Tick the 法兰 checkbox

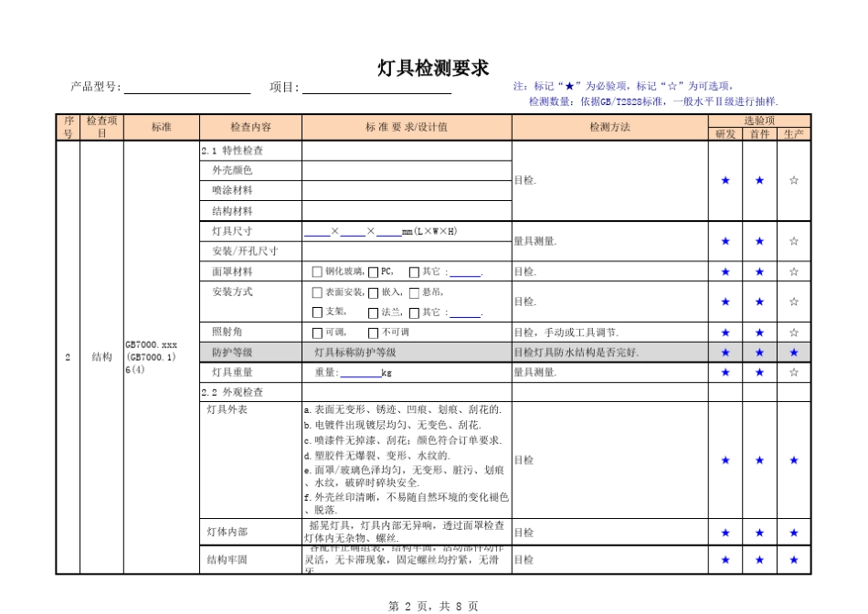[373, 312]
